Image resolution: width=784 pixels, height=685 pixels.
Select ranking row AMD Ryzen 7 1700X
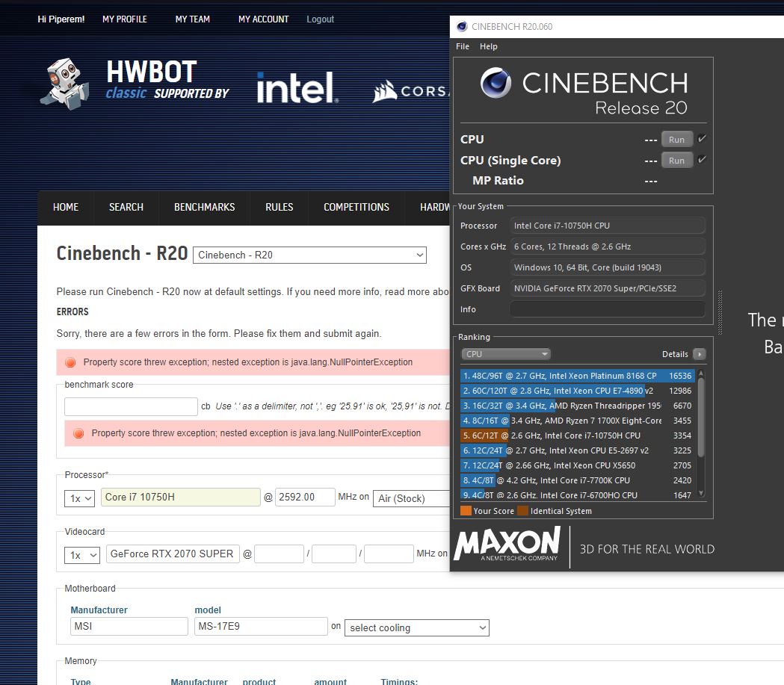point(577,421)
